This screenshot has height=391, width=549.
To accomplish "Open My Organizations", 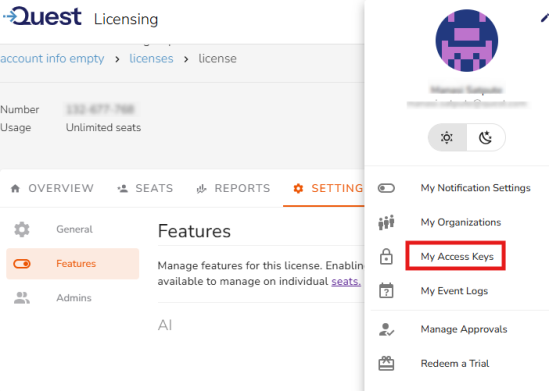I will 461,222.
